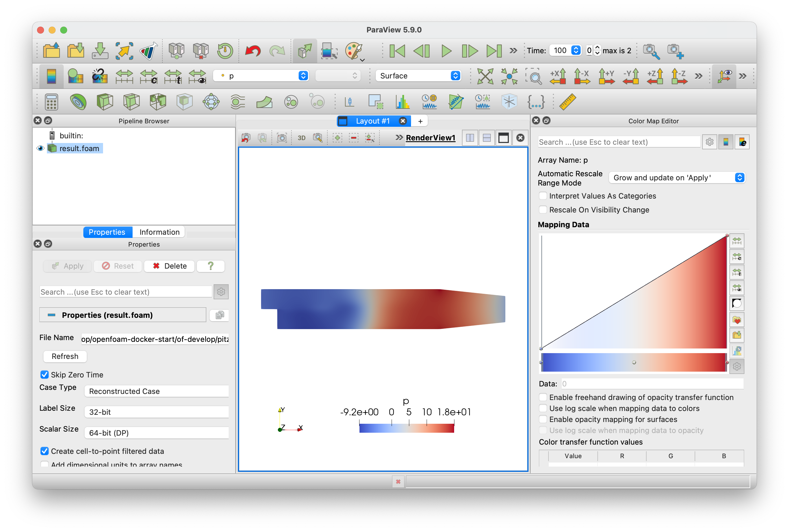Enable log scale for mapping colors
The image size is (789, 532).
543,408
